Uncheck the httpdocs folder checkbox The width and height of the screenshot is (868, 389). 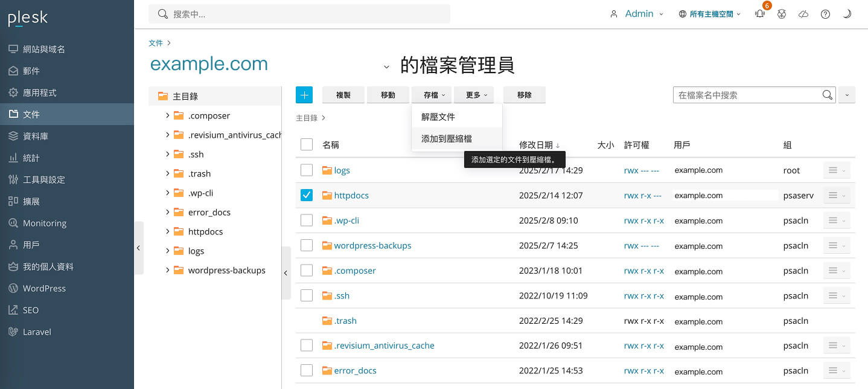[x=307, y=195]
